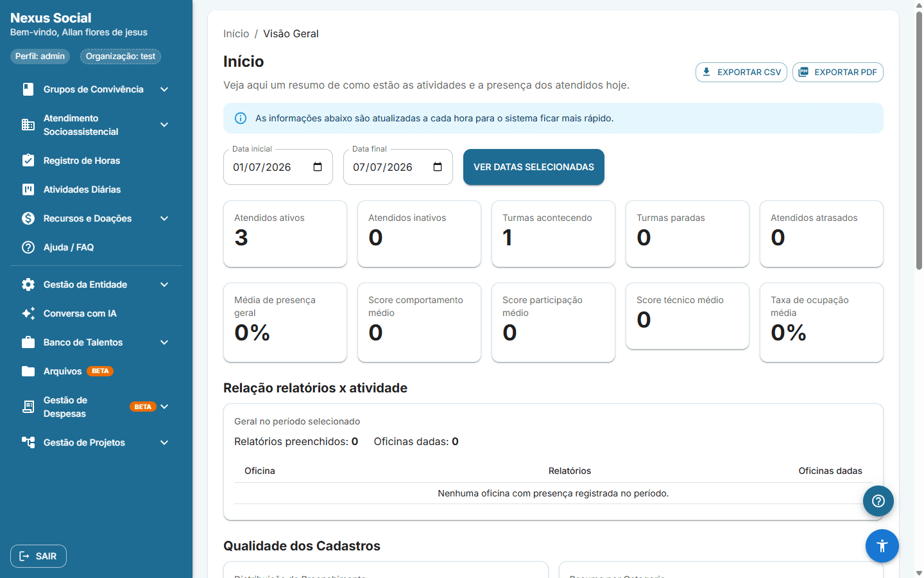Click the BETA badge beside Arquivos
This screenshot has width=924, height=578.
[100, 371]
